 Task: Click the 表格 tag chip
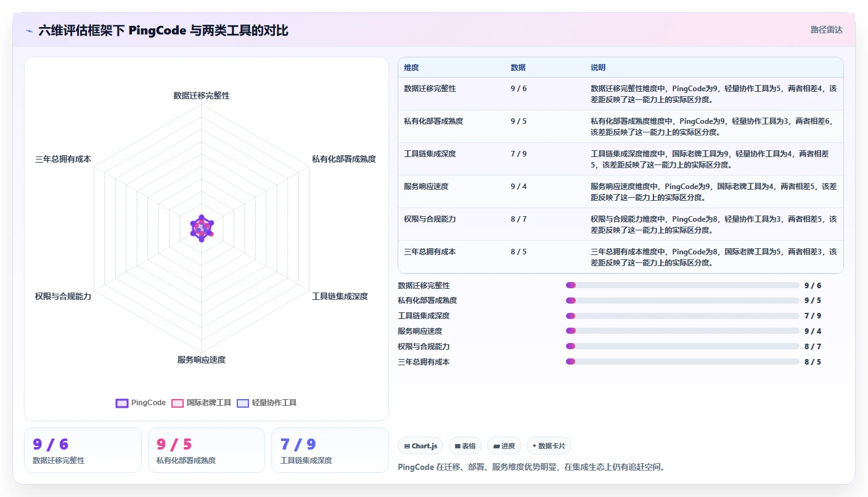point(465,446)
